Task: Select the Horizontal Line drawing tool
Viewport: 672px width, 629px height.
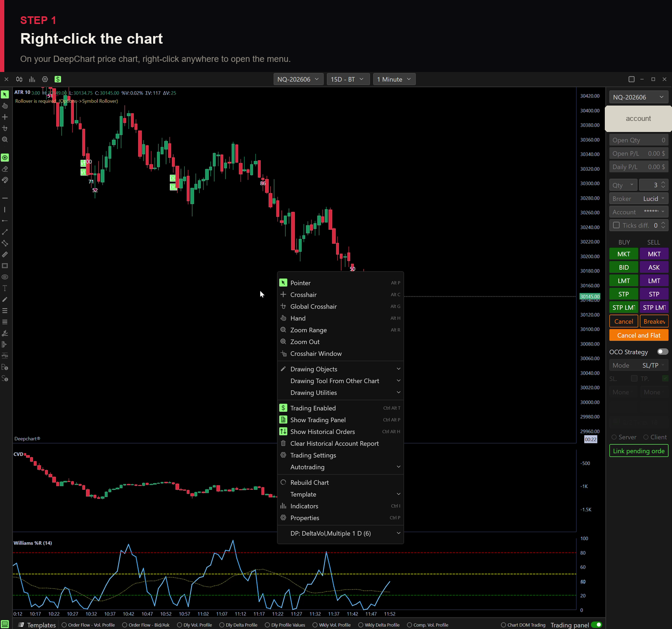Action: pos(5,198)
